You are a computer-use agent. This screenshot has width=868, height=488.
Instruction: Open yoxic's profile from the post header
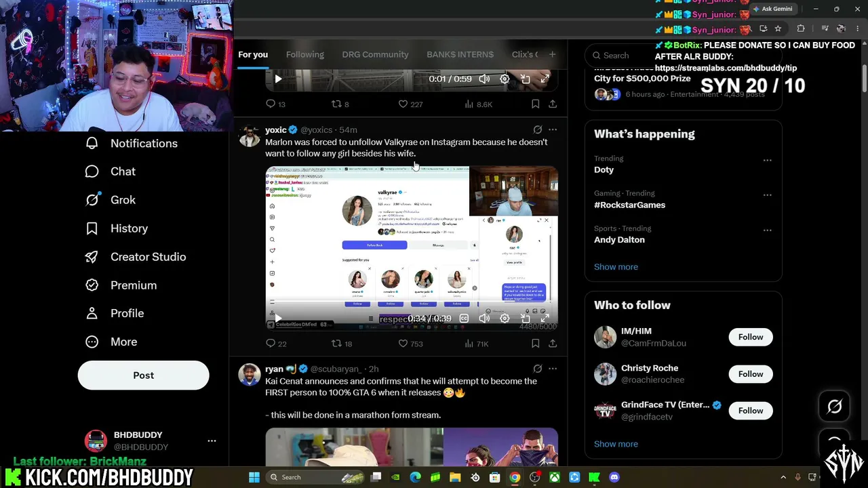click(x=276, y=129)
